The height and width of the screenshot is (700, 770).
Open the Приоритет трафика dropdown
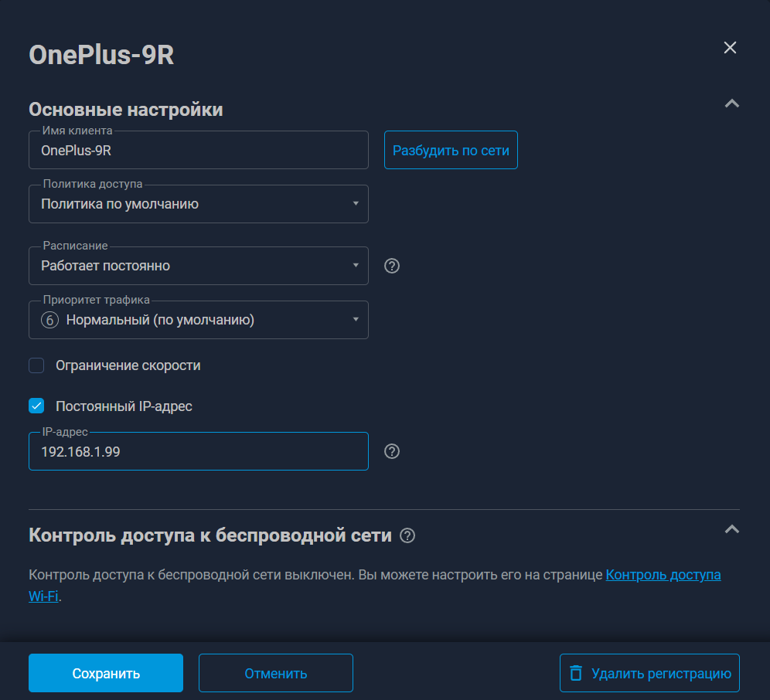(x=199, y=320)
